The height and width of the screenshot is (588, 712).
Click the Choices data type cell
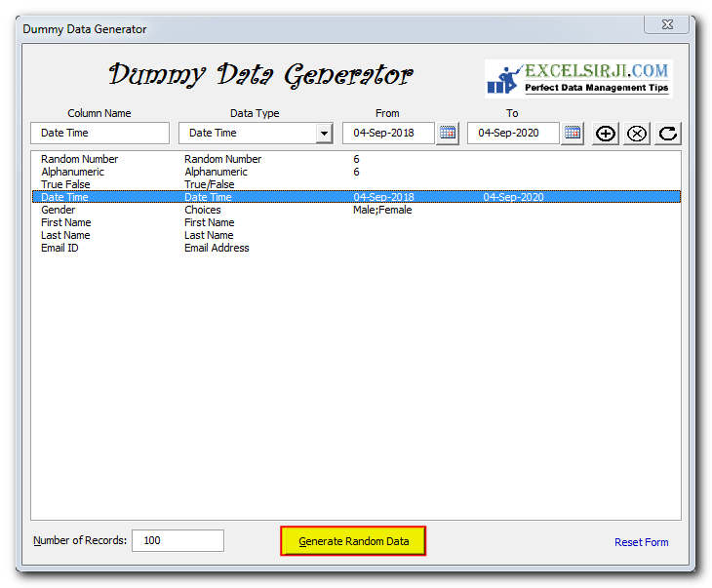(x=203, y=210)
